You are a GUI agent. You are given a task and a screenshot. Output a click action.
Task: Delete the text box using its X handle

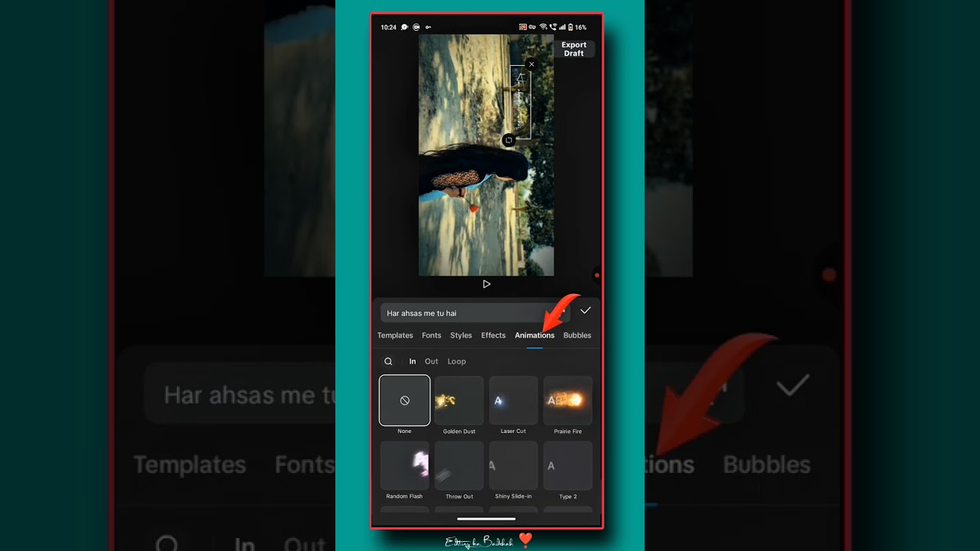[531, 65]
